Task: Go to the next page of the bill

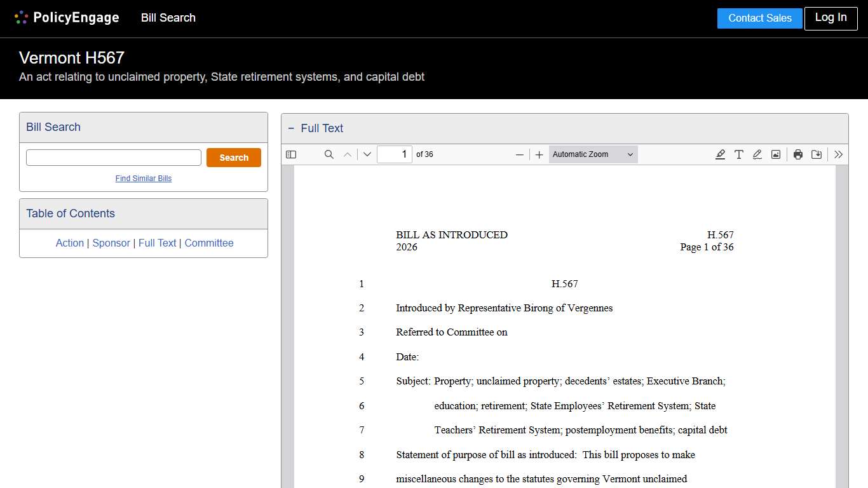Action: tap(367, 154)
